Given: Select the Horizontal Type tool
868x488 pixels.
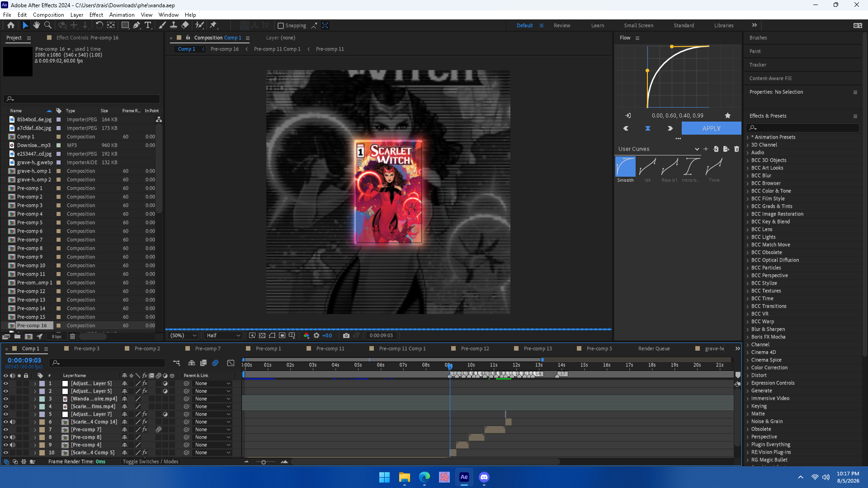Looking at the screenshot, I should click(148, 25).
